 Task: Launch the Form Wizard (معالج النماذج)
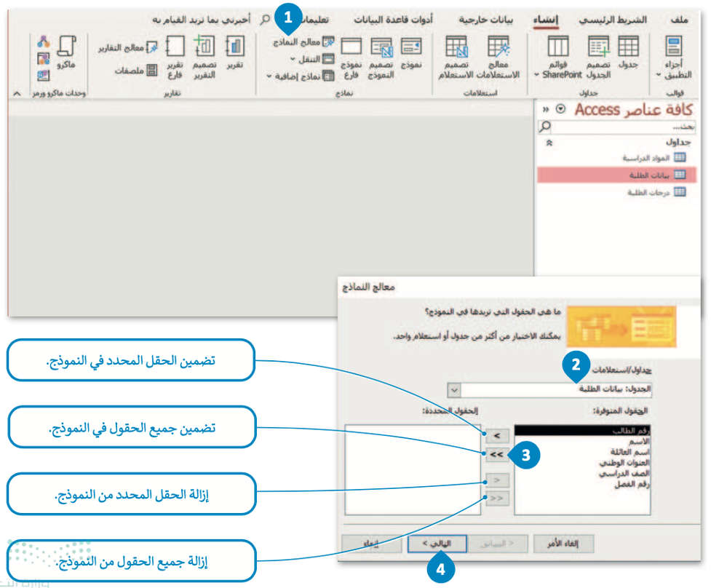[303, 42]
